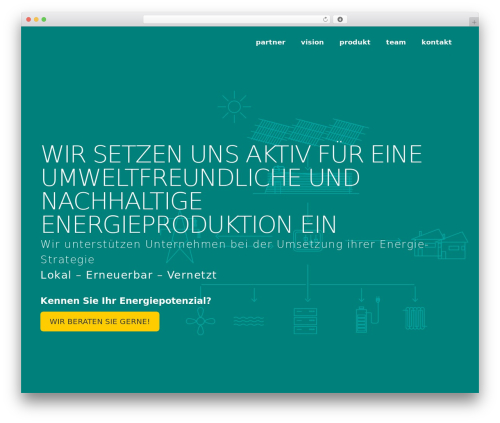Minimize the window via yellow dot
Screen dimensions: 500x423
click(x=36, y=19)
